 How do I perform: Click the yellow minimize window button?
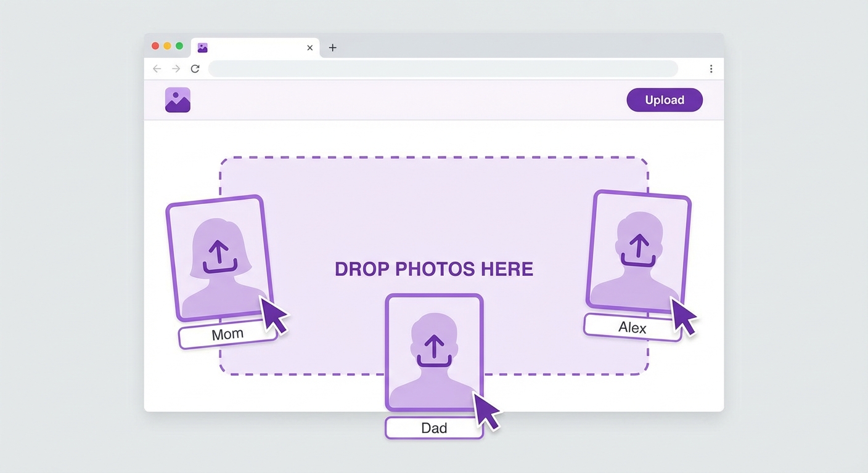(x=167, y=46)
